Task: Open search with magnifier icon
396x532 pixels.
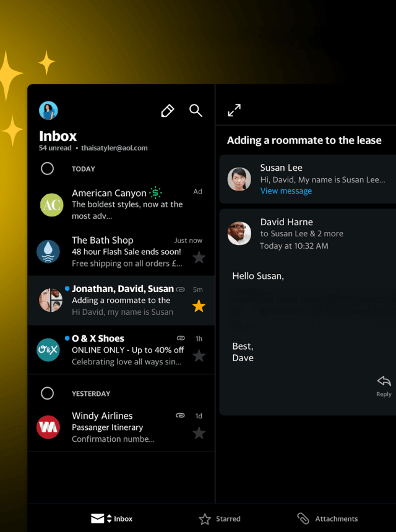Action: click(x=196, y=111)
